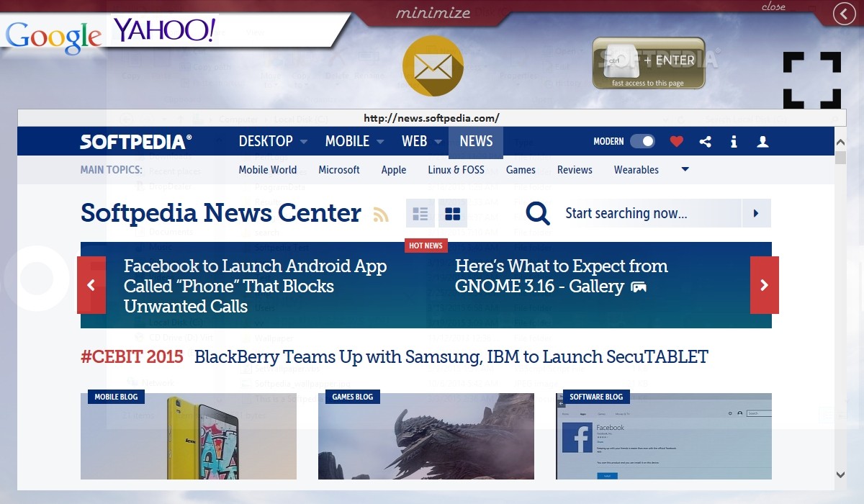Open the MOBILE menu
This screenshot has height=504, width=864.
tap(347, 141)
